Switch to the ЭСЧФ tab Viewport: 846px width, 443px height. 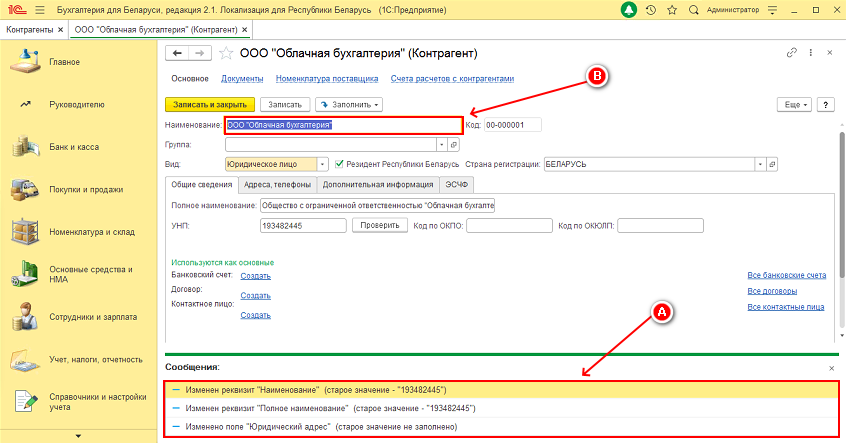[456, 185]
